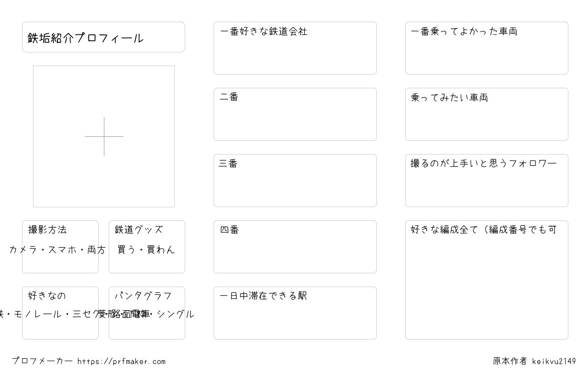This screenshot has height=368, width=588.
Task: Choose the カメラ・スマホ・両方 option text
Action: tap(57, 250)
